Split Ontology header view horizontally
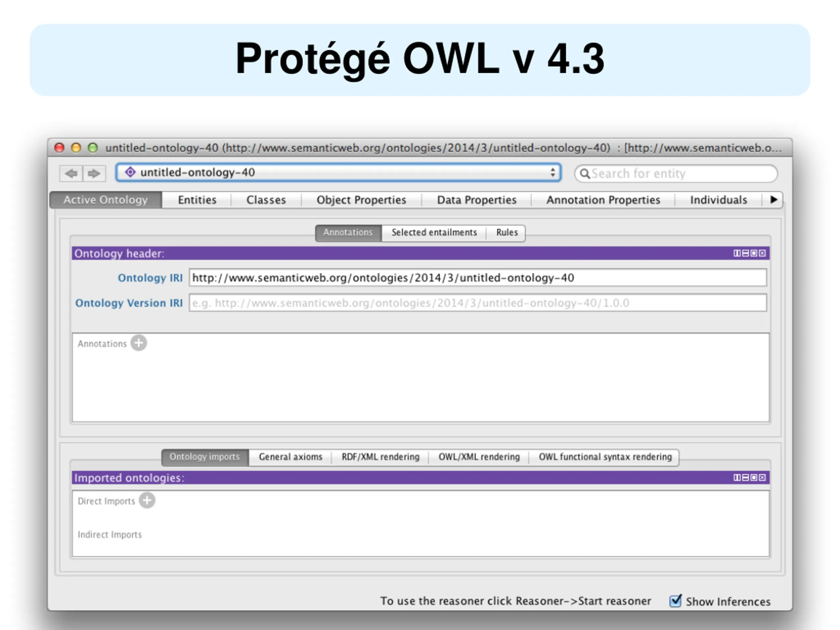 [745, 253]
